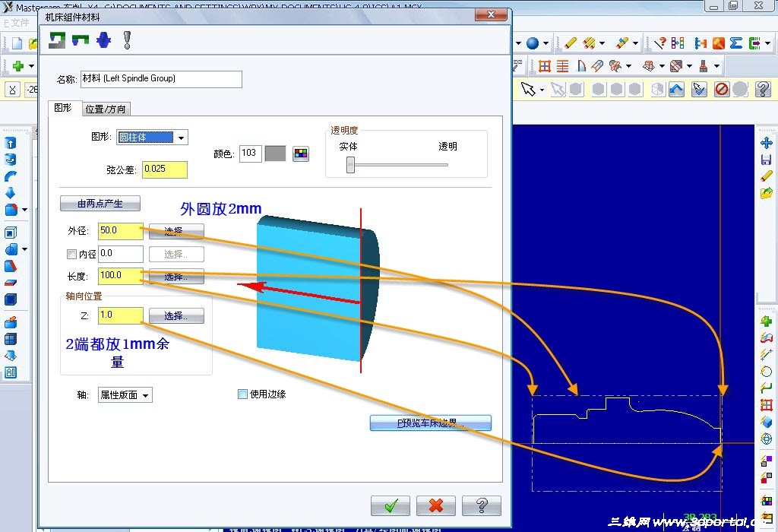The image size is (778, 532).
Task: Switch to the 位置/方向 tab
Action: click(106, 109)
